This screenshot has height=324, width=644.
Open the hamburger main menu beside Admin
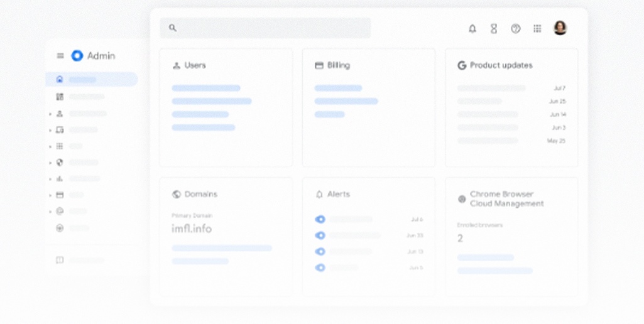pyautogui.click(x=60, y=56)
